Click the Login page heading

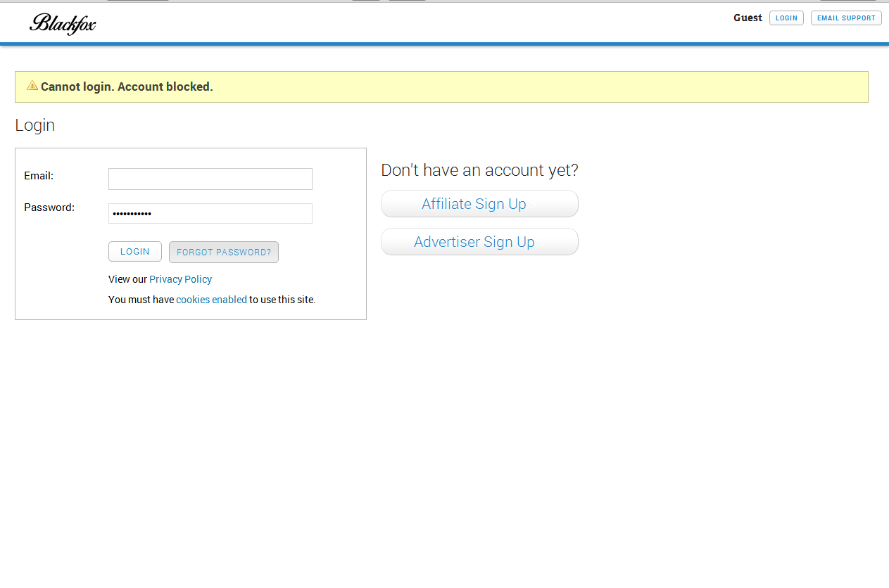(34, 126)
